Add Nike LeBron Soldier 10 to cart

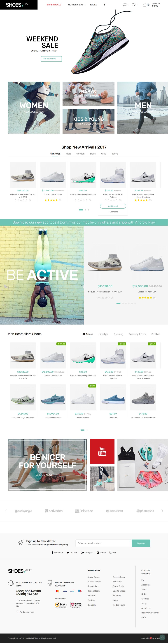click(x=113, y=206)
